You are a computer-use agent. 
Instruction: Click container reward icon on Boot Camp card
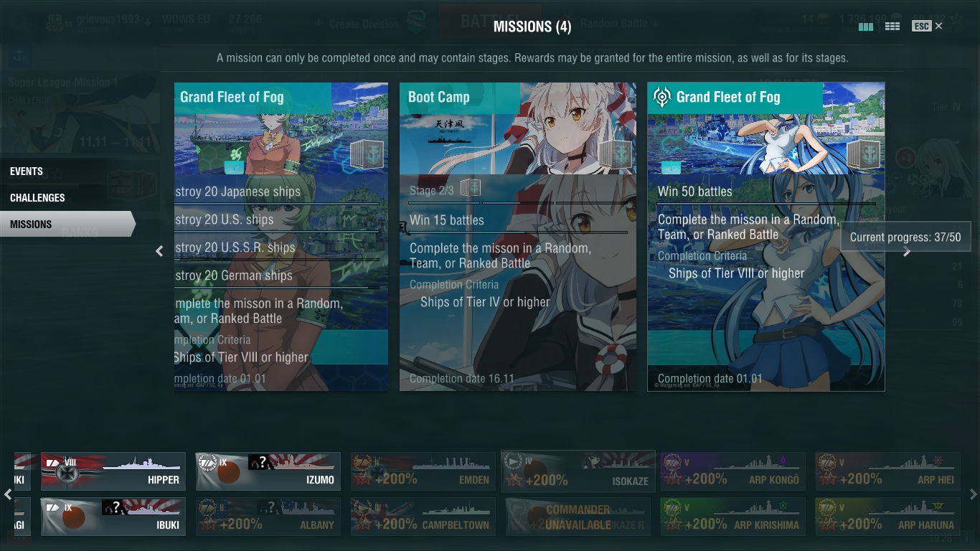point(613,154)
